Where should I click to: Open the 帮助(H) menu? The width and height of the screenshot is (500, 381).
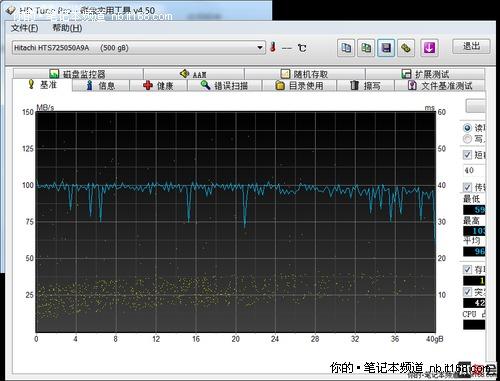pos(67,28)
